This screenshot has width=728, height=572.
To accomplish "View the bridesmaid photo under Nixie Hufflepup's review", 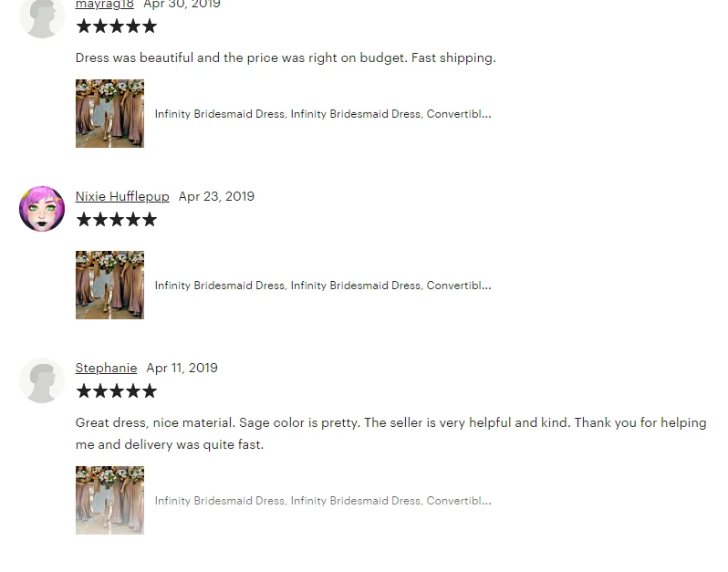I will [x=110, y=285].
